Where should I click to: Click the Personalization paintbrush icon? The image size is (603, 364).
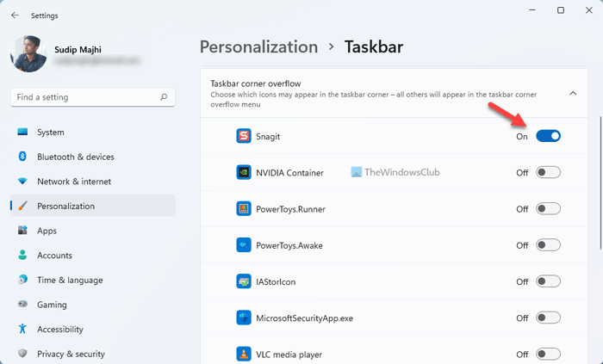click(22, 206)
